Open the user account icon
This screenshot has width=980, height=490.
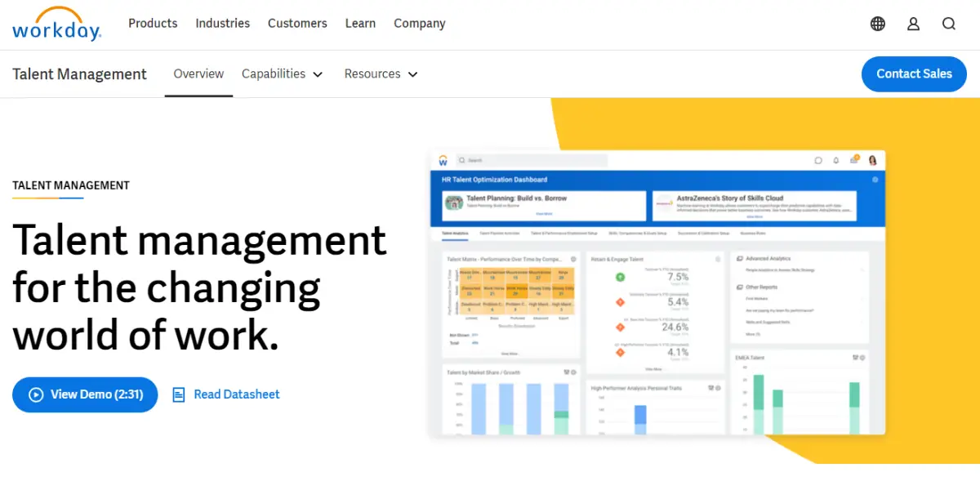click(913, 24)
